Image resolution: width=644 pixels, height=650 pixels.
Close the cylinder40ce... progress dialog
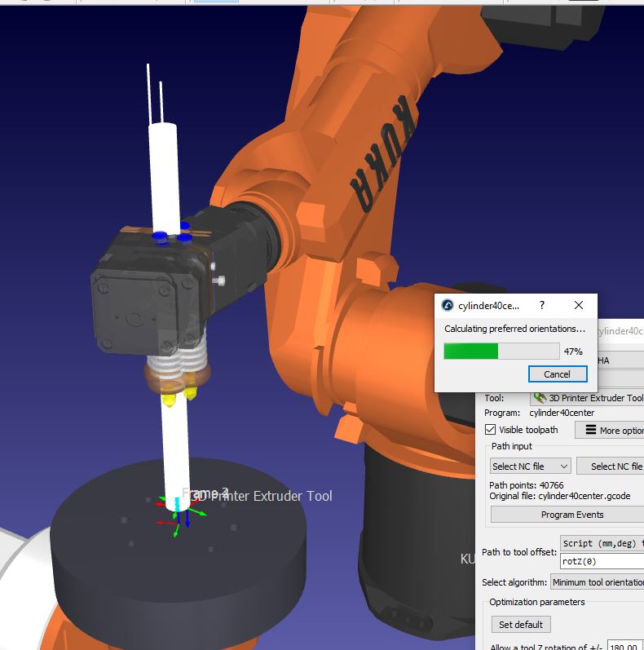pos(579,305)
